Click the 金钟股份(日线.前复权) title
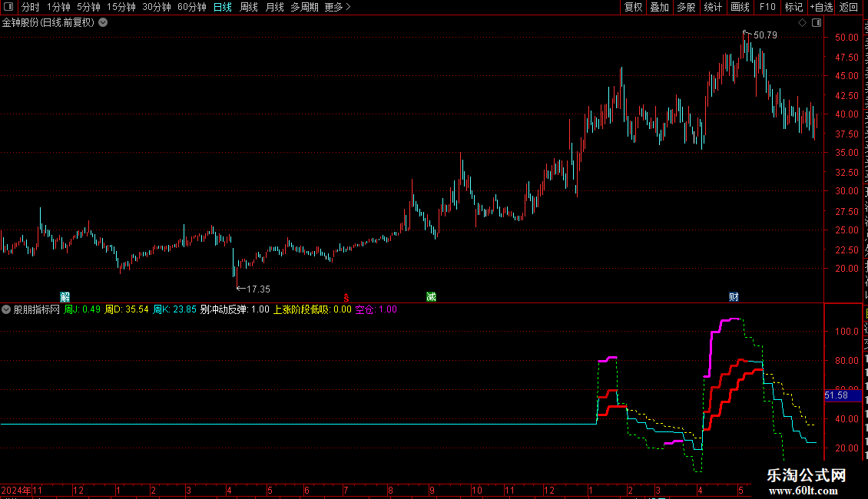 coord(48,23)
